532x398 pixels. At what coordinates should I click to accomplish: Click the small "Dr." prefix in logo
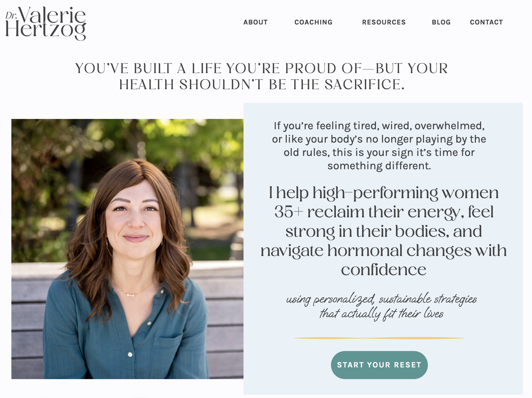pyautogui.click(x=11, y=16)
